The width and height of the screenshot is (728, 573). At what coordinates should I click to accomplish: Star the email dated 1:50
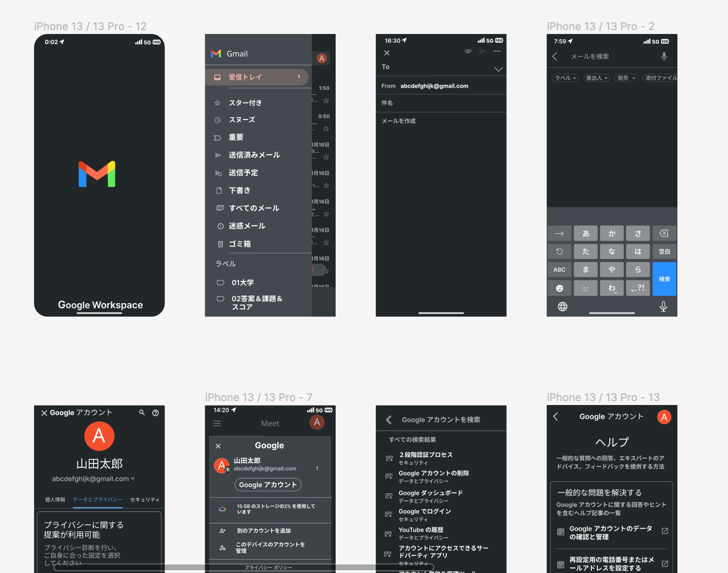click(326, 100)
